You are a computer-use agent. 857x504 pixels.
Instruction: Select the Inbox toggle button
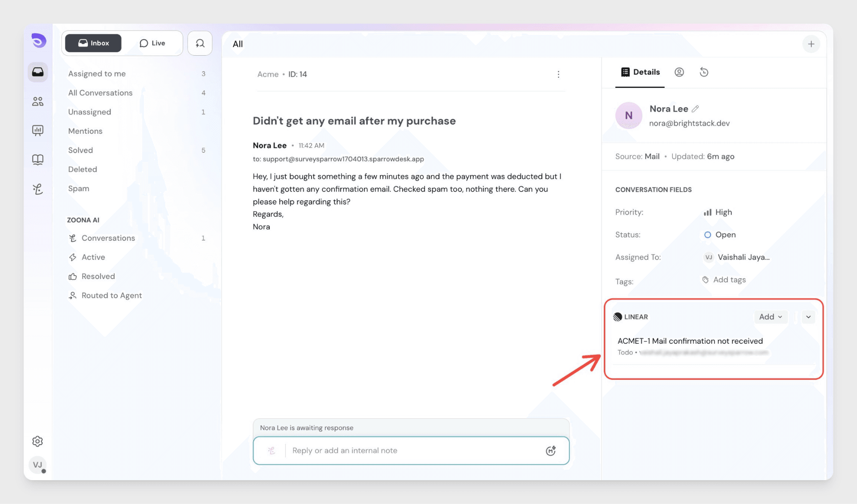(93, 43)
